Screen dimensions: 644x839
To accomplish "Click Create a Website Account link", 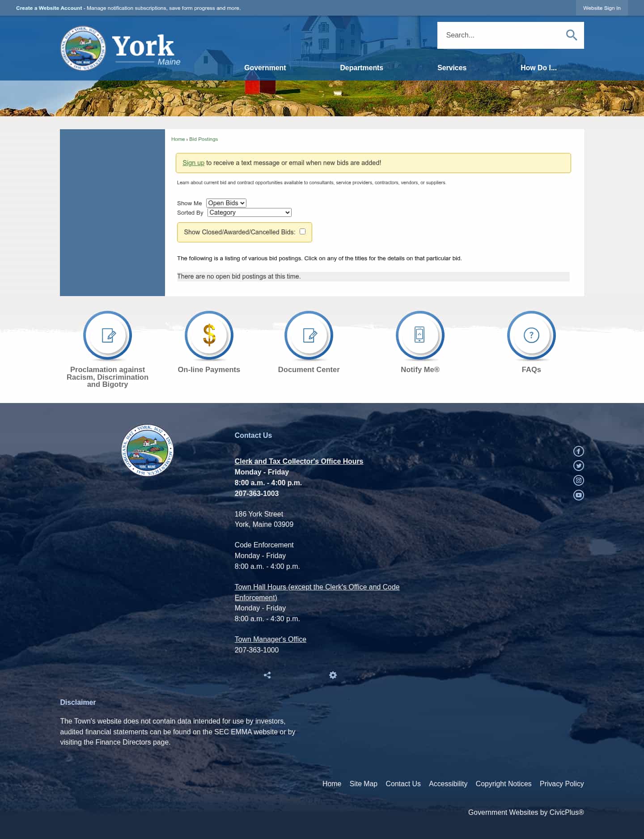I will pos(49,8).
